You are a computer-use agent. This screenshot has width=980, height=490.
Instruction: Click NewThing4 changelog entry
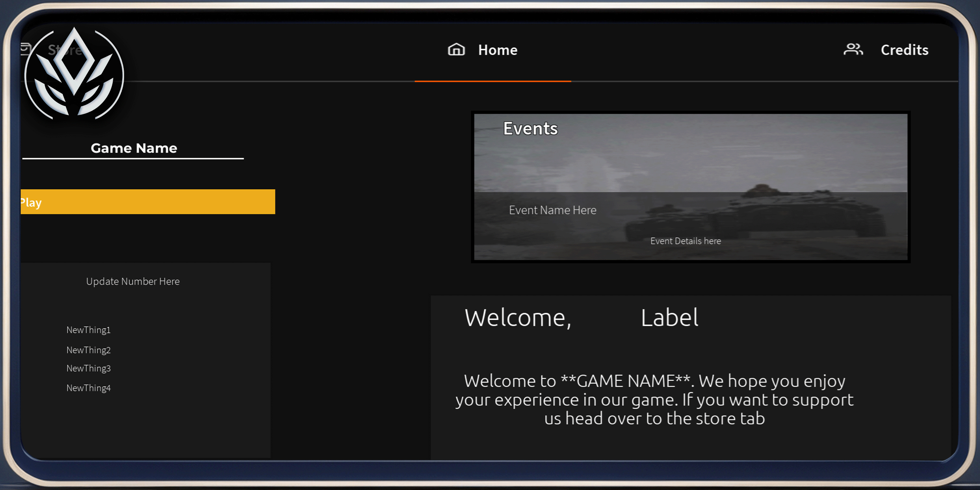88,388
